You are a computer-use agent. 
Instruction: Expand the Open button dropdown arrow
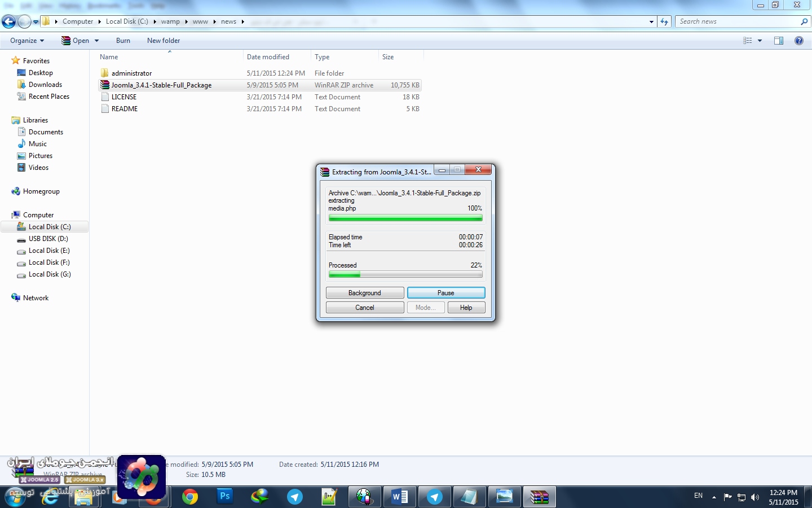[x=97, y=41]
